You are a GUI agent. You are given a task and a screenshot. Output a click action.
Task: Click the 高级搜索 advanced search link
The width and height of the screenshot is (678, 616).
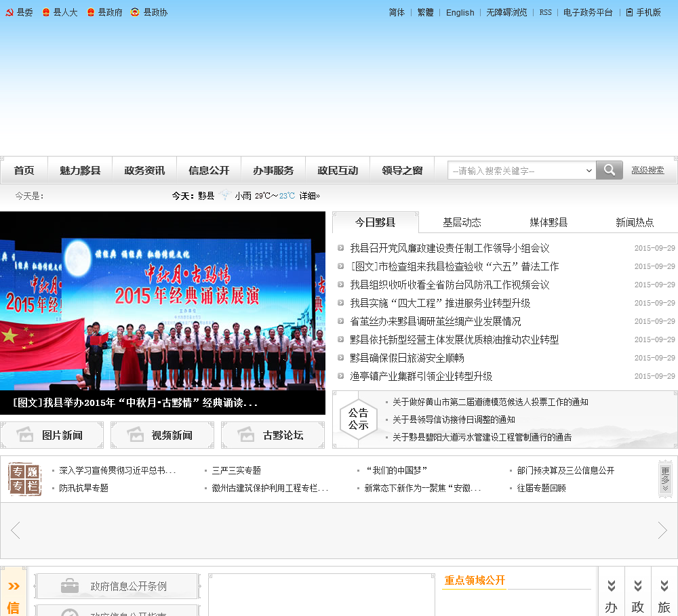647,170
